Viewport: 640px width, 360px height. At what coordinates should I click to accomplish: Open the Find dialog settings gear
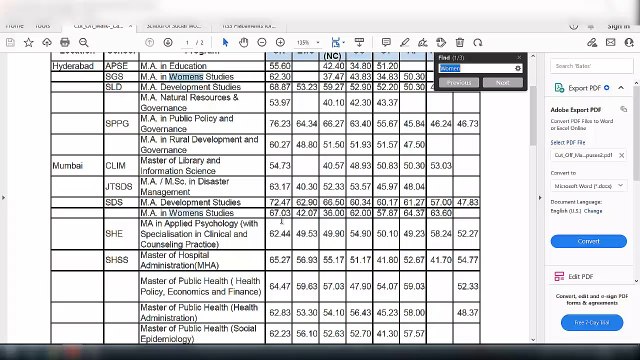coord(518,68)
